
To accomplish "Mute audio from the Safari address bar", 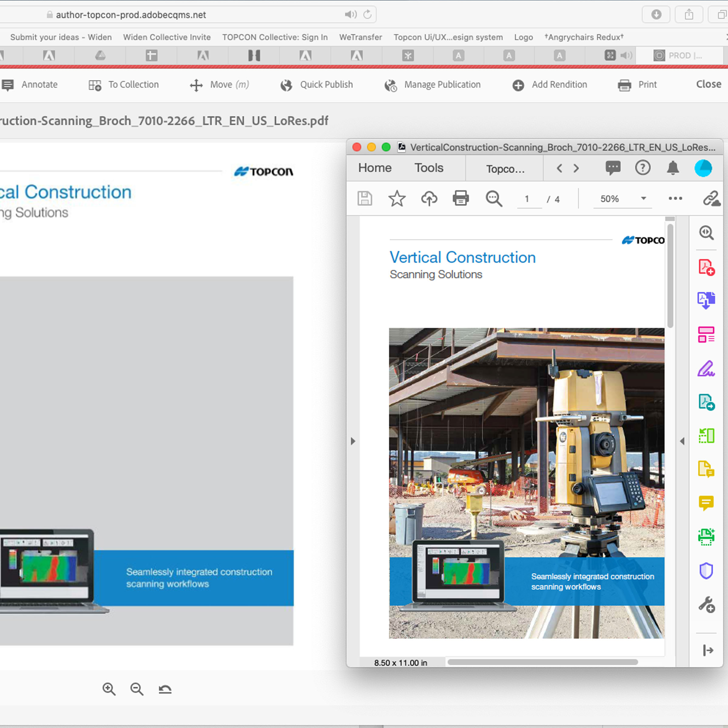I will 350,15.
